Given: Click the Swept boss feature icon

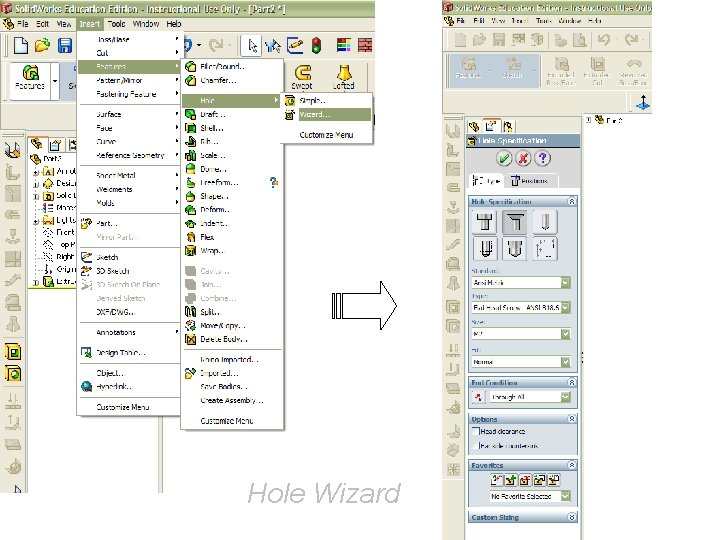Looking at the screenshot, I should pos(302,77).
